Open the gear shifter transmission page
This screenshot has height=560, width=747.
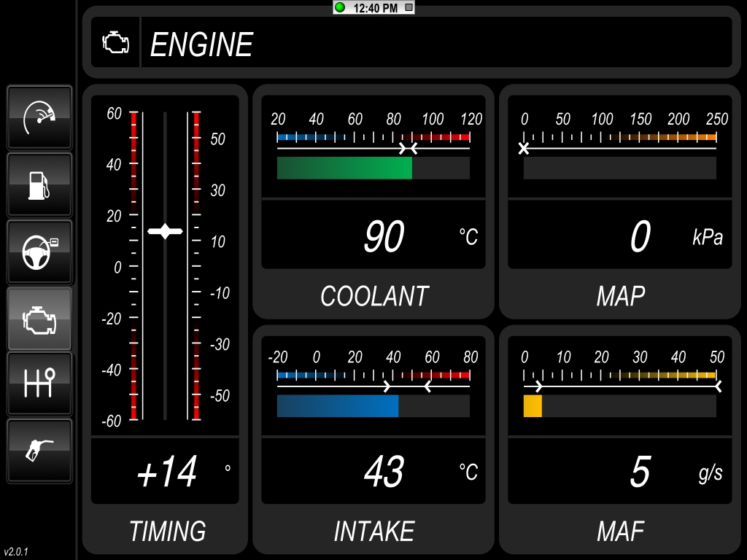[39, 384]
